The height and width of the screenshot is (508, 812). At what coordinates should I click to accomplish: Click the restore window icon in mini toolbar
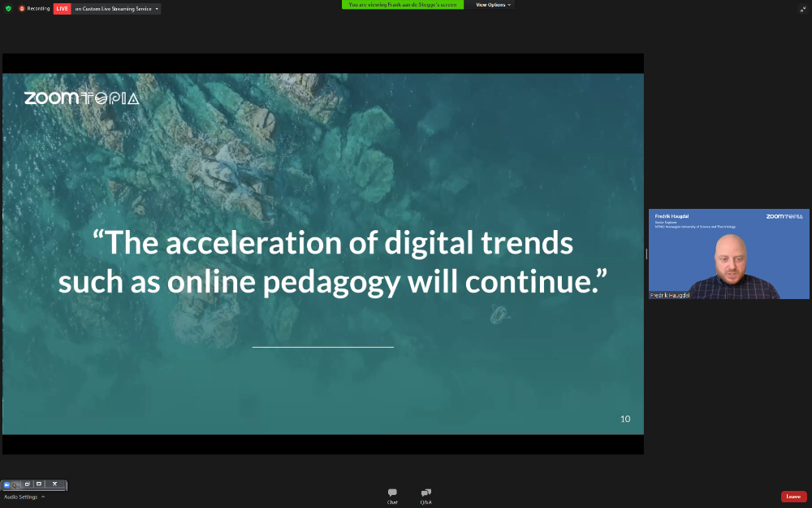(x=27, y=484)
